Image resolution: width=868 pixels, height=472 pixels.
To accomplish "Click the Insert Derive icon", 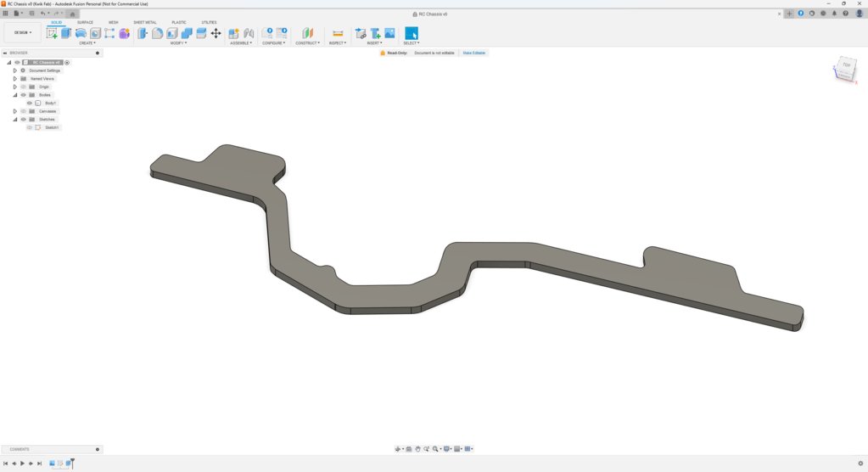I will (361, 33).
